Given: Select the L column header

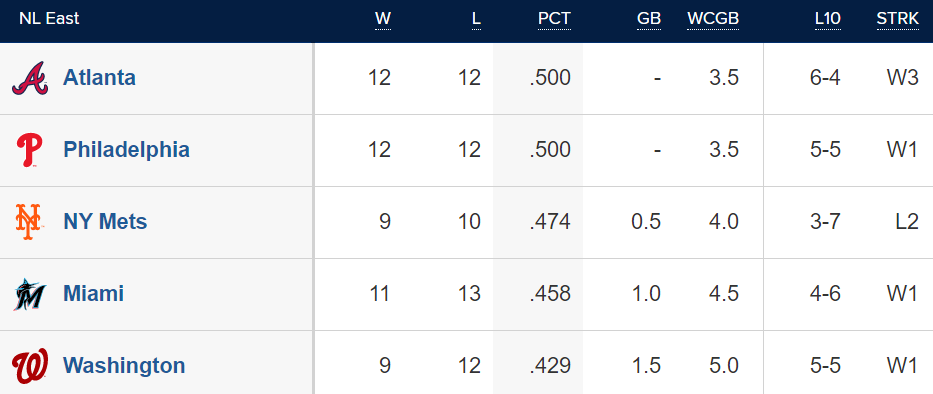Looking at the screenshot, I should (x=476, y=19).
